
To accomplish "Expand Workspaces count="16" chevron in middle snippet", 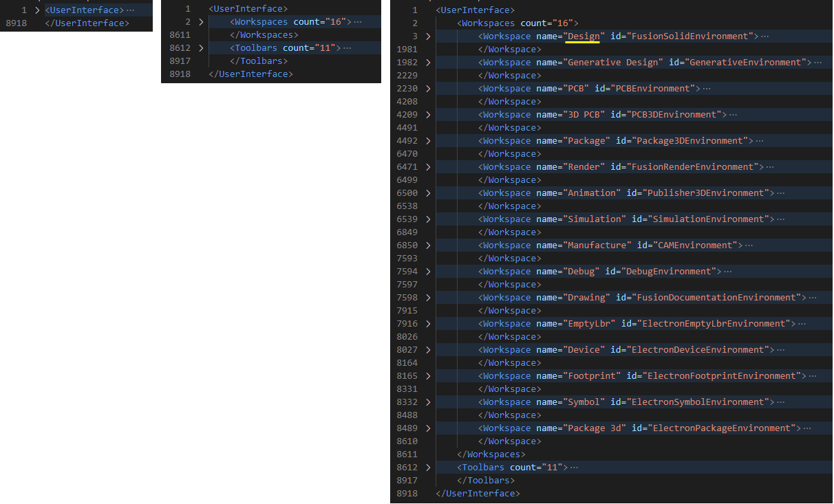I will coord(200,22).
